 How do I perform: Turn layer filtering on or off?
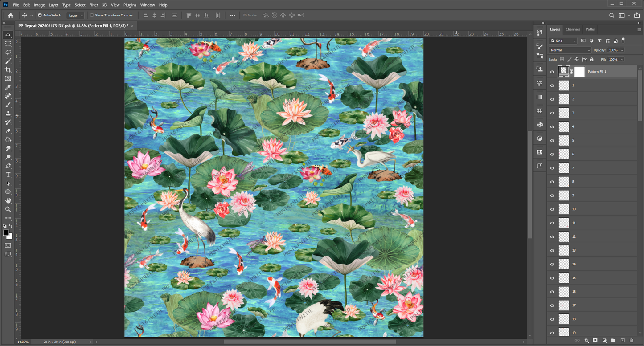point(623,40)
